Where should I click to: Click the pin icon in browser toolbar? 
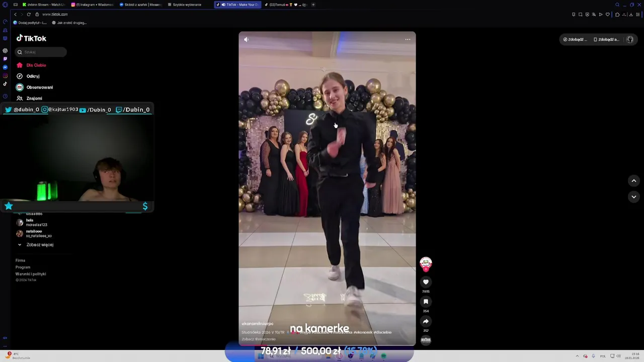tap(574, 15)
